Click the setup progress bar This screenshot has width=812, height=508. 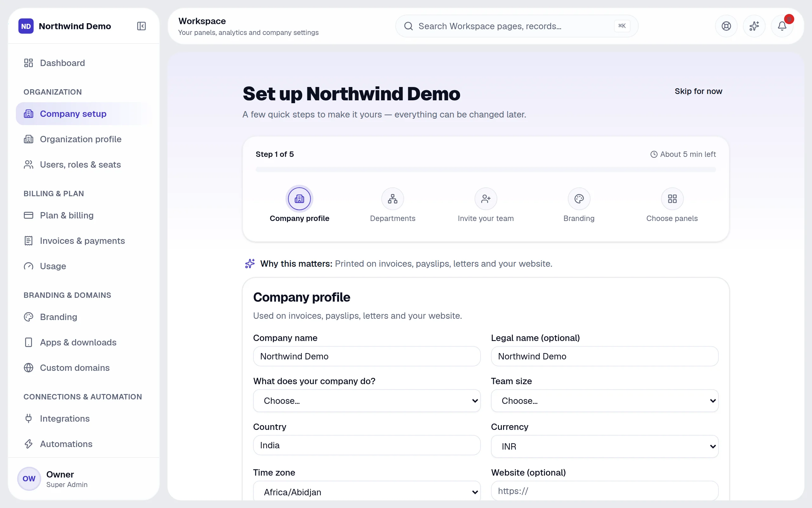pos(486,169)
